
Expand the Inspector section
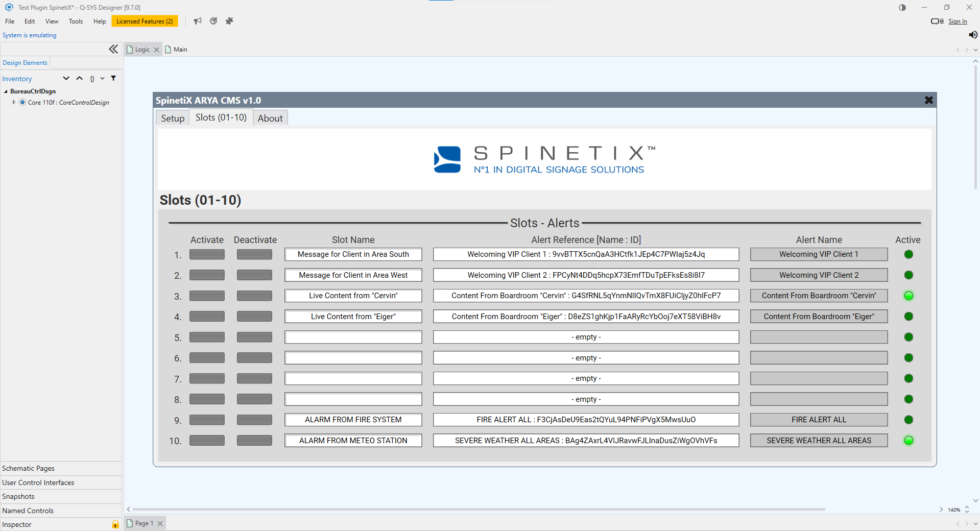click(x=61, y=524)
